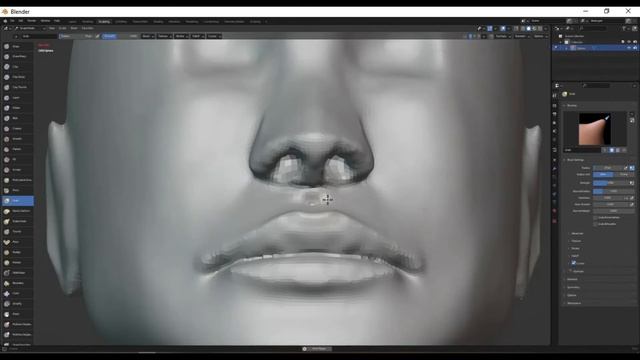Select the Clay Strips brush
This screenshot has width=640, height=360.
tap(17, 77)
